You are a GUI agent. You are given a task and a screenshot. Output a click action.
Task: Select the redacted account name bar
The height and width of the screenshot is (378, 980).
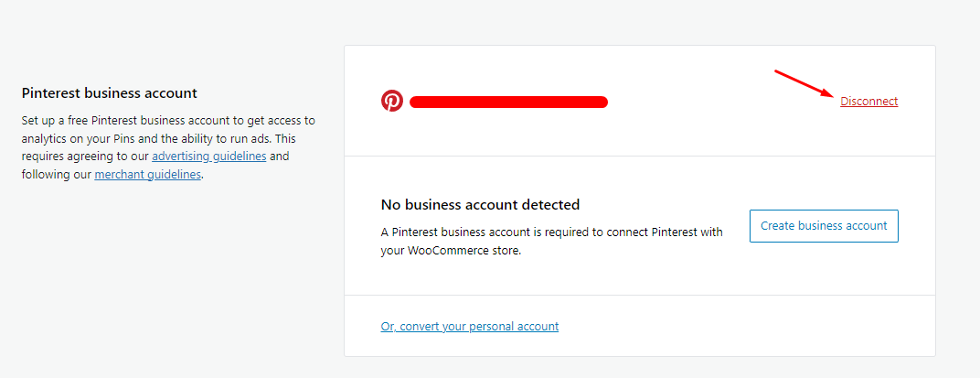coord(509,102)
